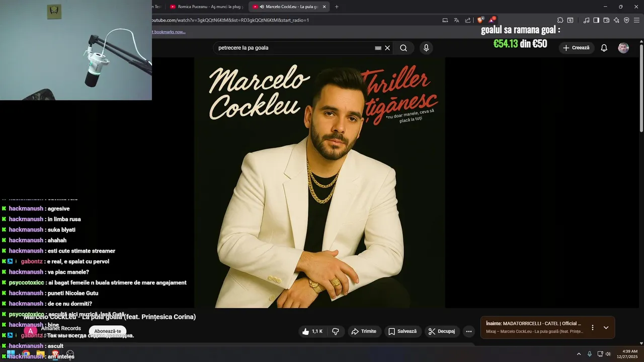Viewport: 644px width, 362px height.
Task: Click chat message va plac manele?
Action: [68, 272]
